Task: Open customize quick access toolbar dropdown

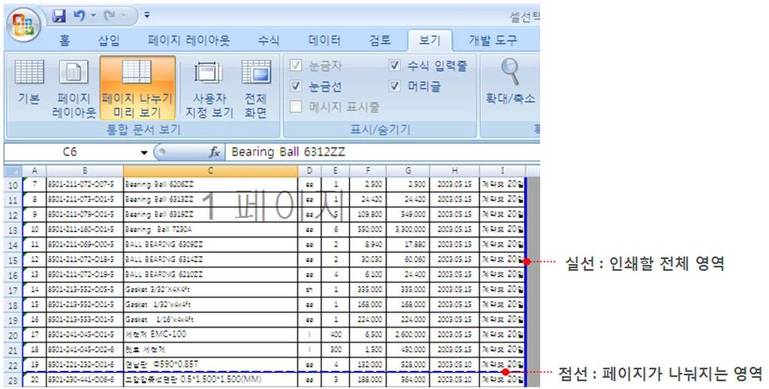Action: point(147,16)
